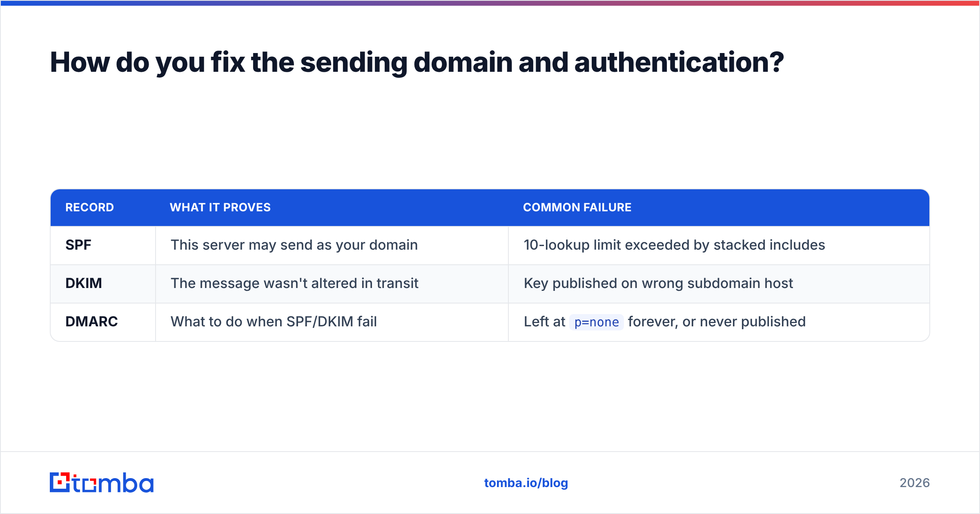
Task: Select 'The message wasn't altered in transit'
Action: 294,283
